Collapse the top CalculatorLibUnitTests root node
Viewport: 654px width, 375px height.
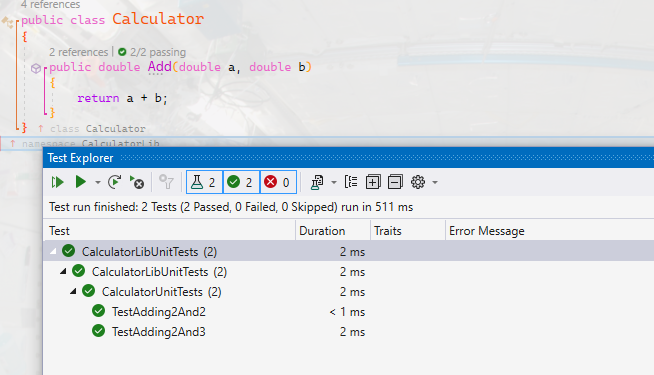coord(53,251)
